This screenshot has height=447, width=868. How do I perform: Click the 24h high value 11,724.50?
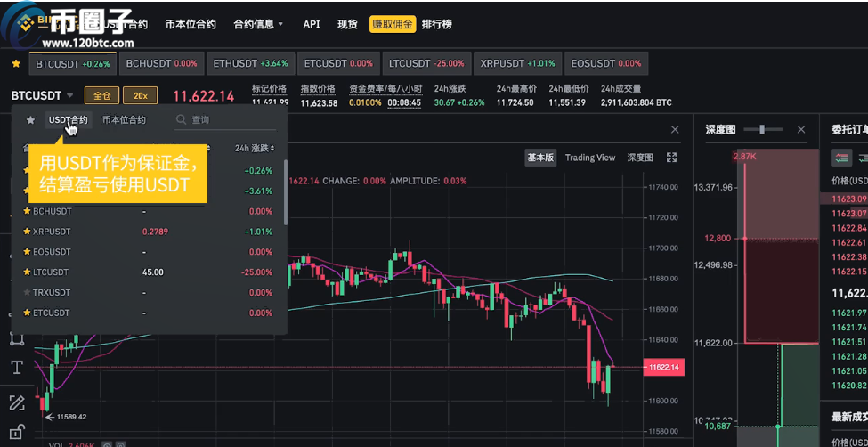tap(515, 102)
